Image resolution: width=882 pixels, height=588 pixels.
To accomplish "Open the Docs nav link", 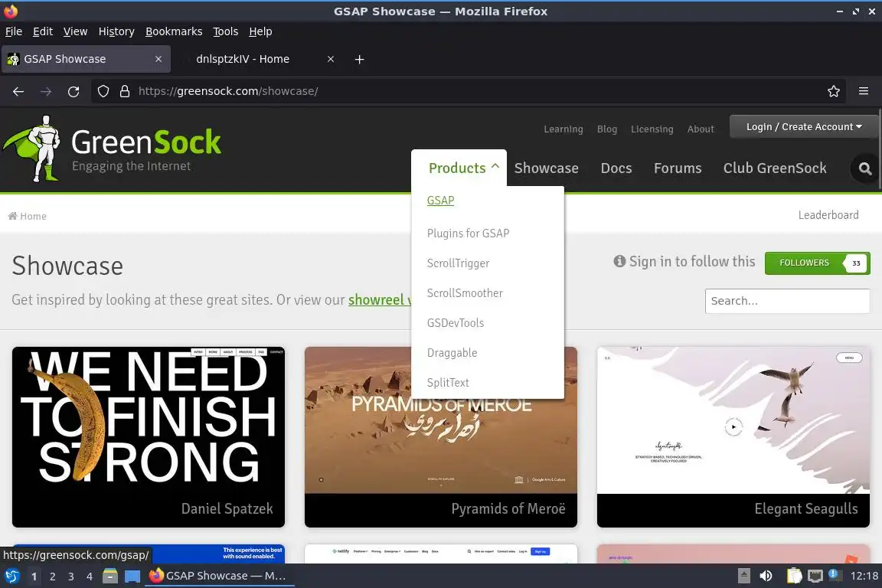I will click(616, 168).
